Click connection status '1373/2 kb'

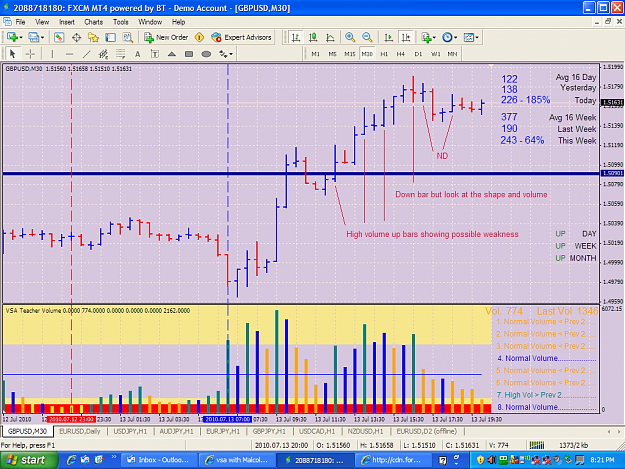[x=573, y=445]
